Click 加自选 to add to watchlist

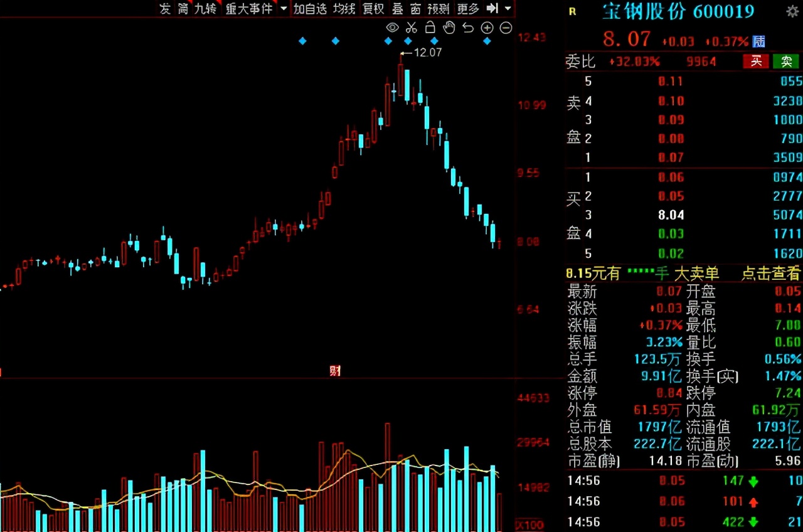(311, 9)
